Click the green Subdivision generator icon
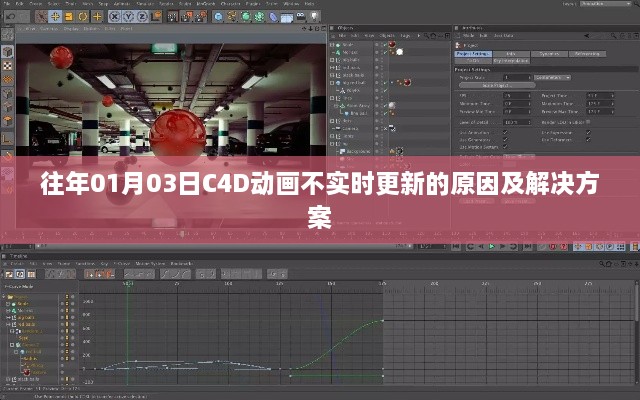The height and width of the screenshot is (400, 640). tap(246, 17)
